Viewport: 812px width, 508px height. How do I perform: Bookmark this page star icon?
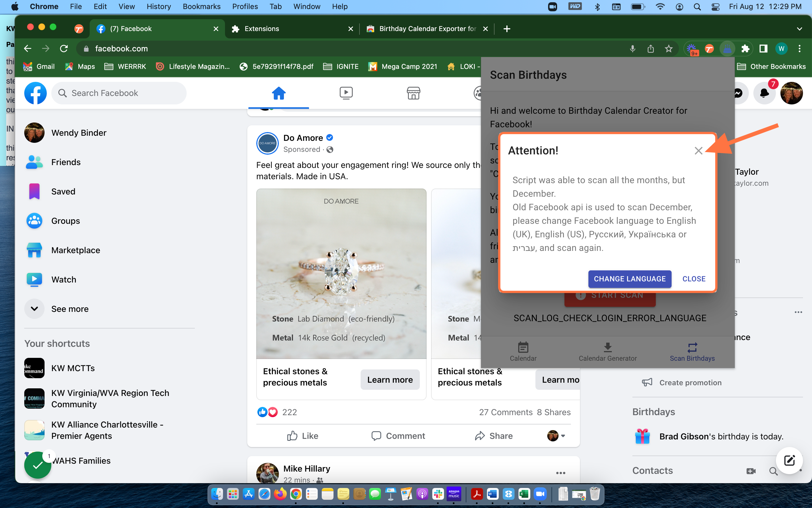(x=669, y=49)
